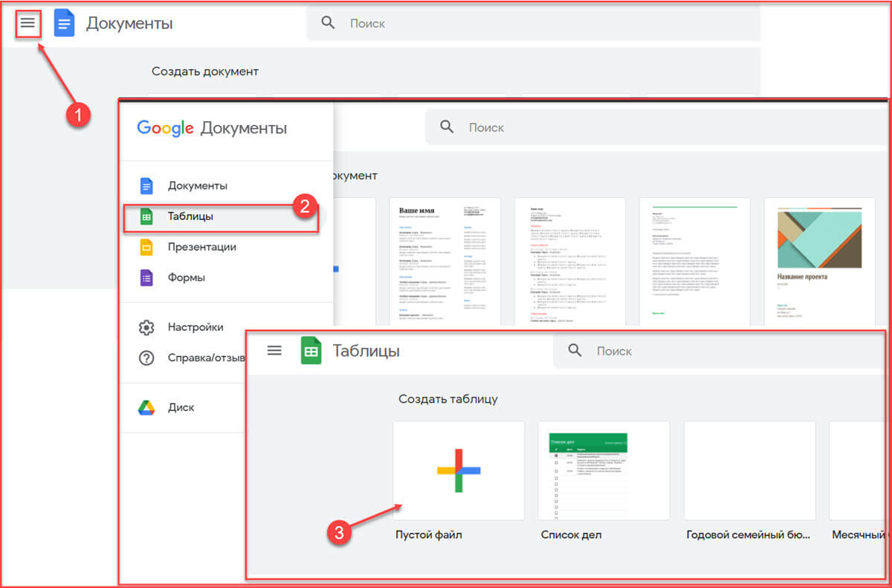Create a blank spreadsheet with the plus thumbnail
Screen dimensions: 892x588
(x=459, y=471)
